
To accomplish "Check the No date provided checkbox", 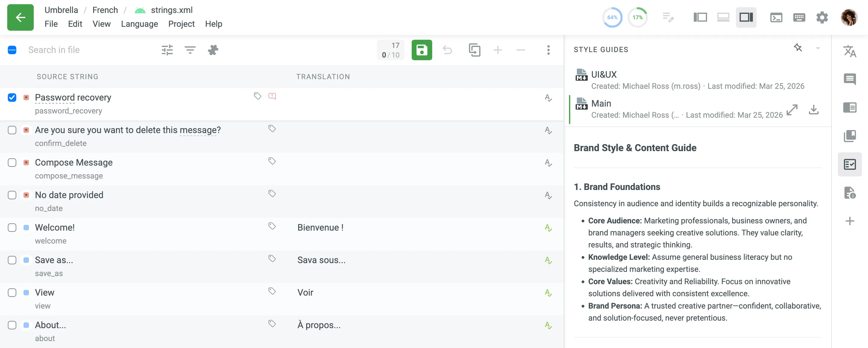I will tap(12, 195).
